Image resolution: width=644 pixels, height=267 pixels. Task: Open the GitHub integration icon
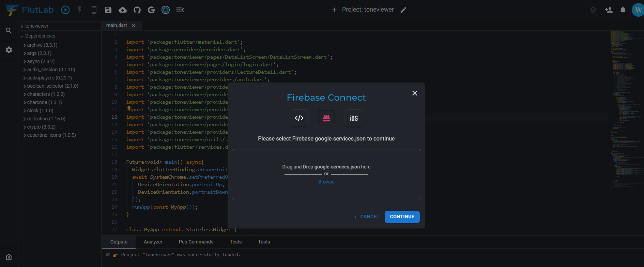[137, 10]
